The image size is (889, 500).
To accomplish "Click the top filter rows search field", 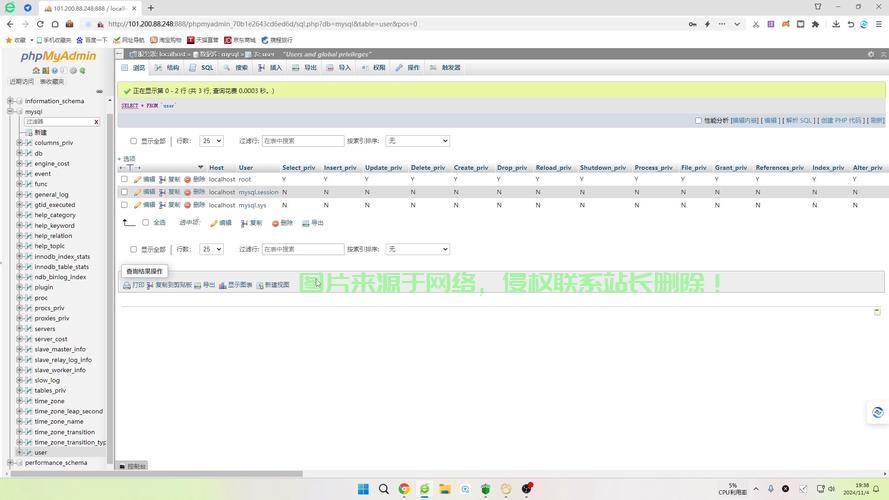I will [x=303, y=141].
